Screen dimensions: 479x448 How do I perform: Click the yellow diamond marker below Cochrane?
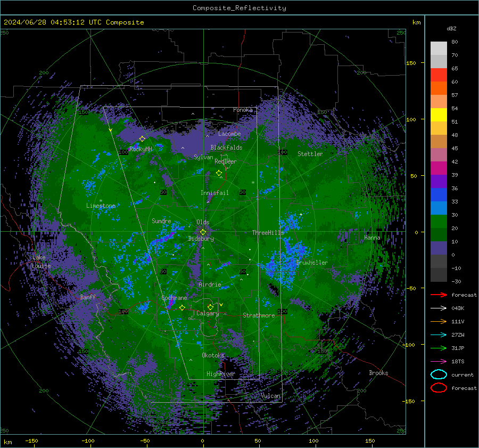(182, 307)
